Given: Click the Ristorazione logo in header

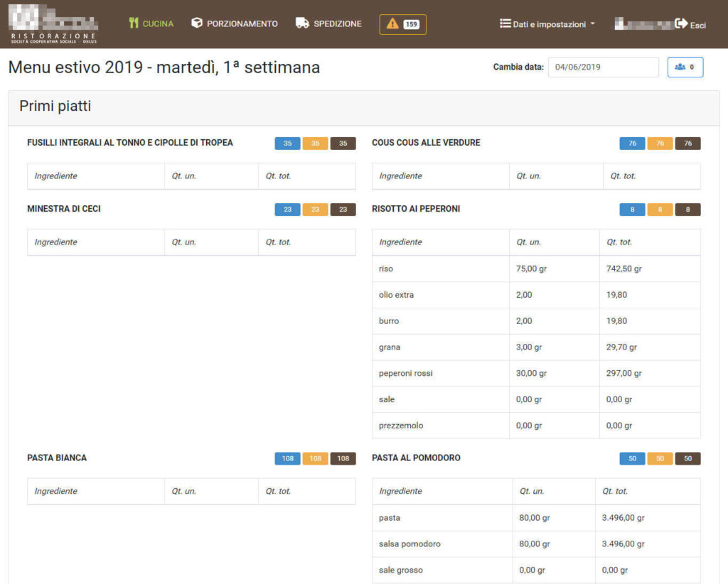Looking at the screenshot, I should tap(53, 23).
